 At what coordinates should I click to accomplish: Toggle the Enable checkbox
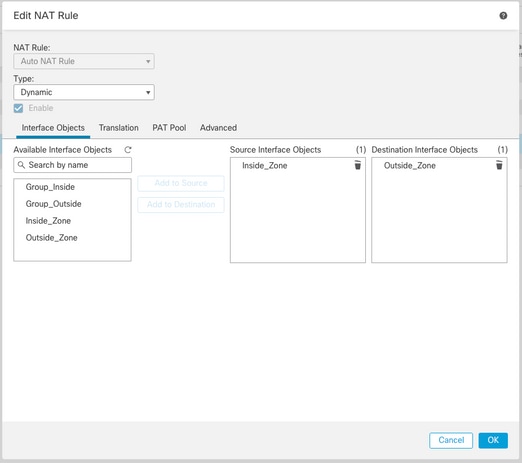18,108
